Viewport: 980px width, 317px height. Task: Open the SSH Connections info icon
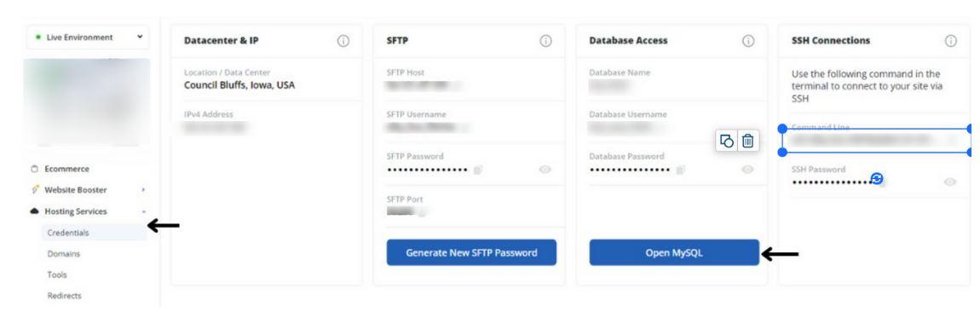[951, 41]
